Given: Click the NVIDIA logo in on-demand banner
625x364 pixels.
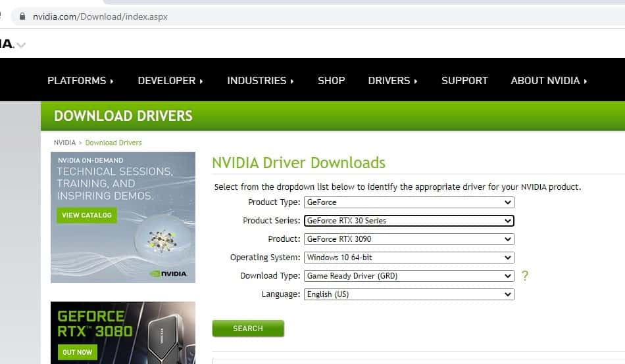Looking at the screenshot, I should (168, 273).
